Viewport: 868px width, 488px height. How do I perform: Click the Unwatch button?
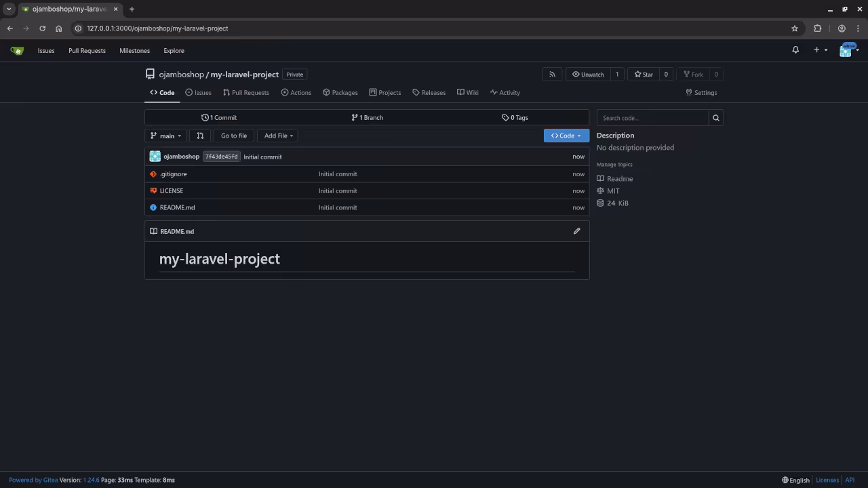click(588, 75)
